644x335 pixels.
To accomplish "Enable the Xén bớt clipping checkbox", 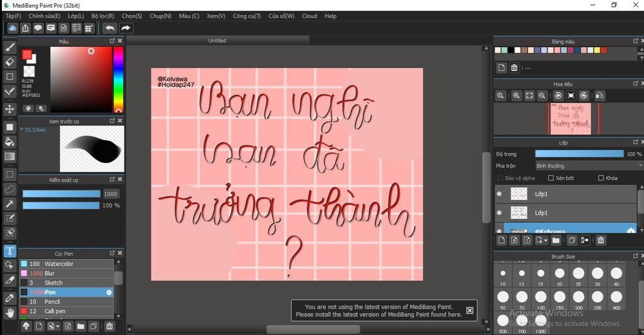I will pos(551,178).
